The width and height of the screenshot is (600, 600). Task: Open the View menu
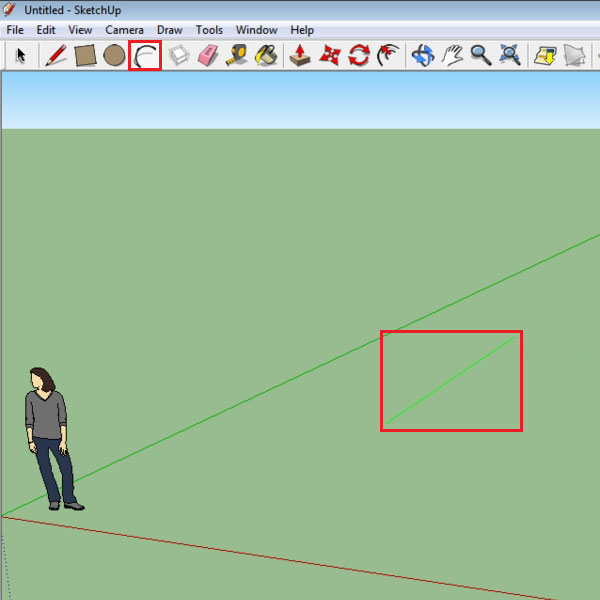[x=80, y=30]
